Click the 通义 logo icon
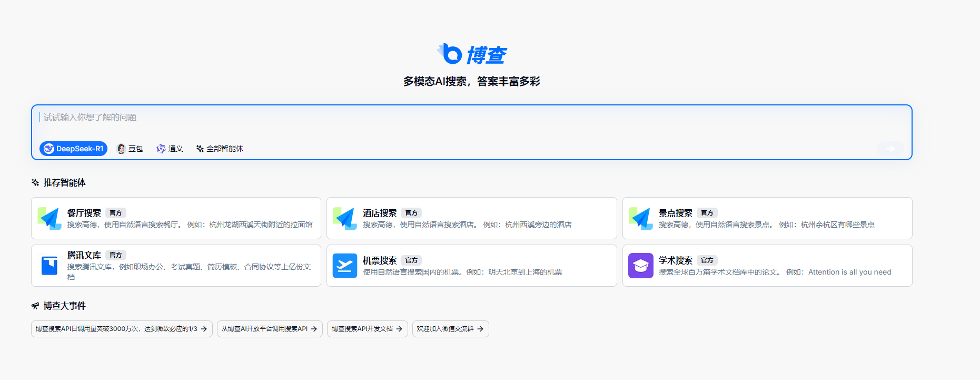This screenshot has height=380, width=980. pyautogui.click(x=161, y=149)
